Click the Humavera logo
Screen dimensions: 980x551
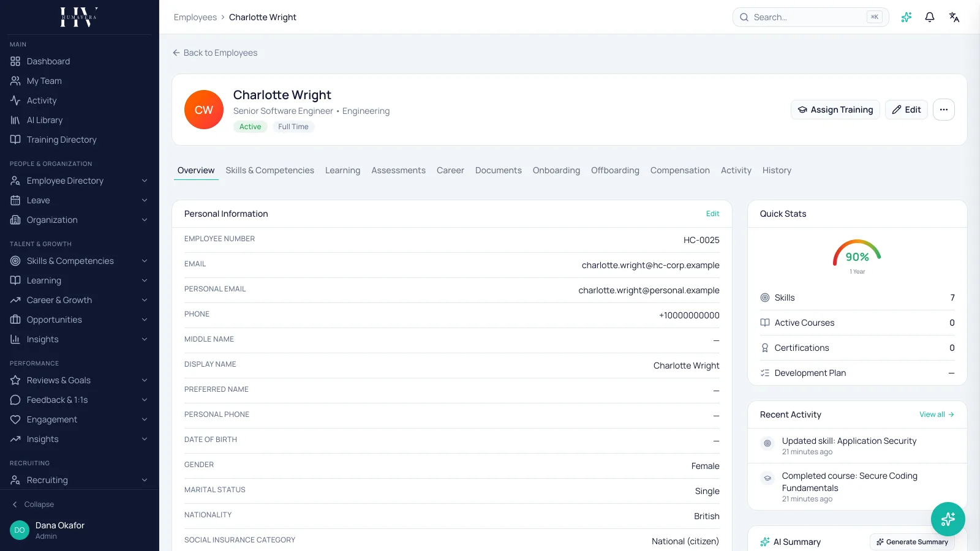pyautogui.click(x=79, y=17)
